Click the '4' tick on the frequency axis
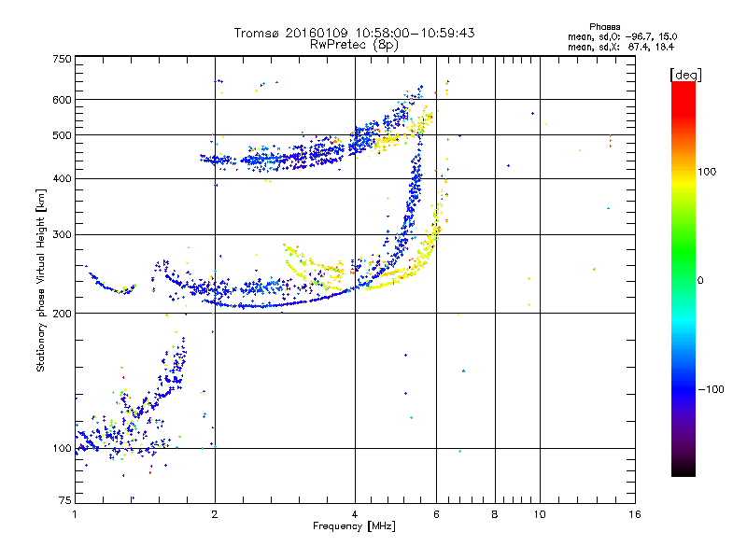Screen dimensions: 747x560 [355, 514]
